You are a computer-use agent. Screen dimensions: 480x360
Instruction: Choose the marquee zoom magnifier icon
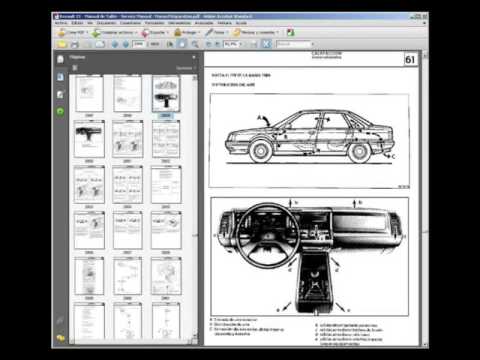[195, 44]
